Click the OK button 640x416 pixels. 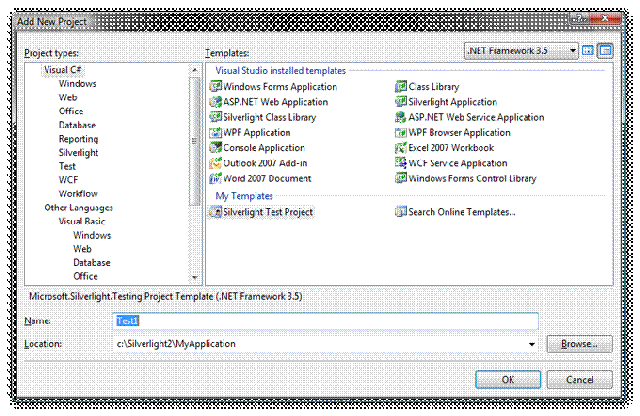click(508, 380)
